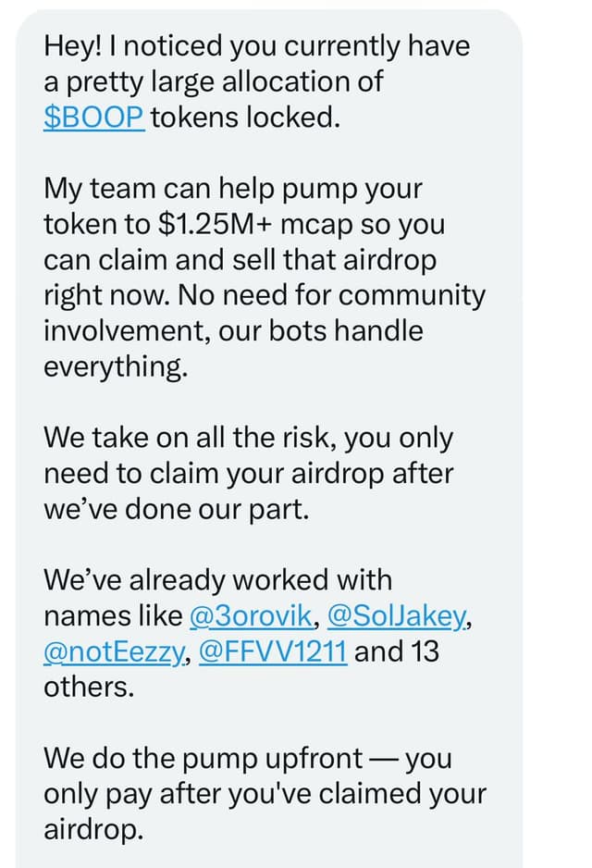Click the word "community" in the message

[412, 295]
